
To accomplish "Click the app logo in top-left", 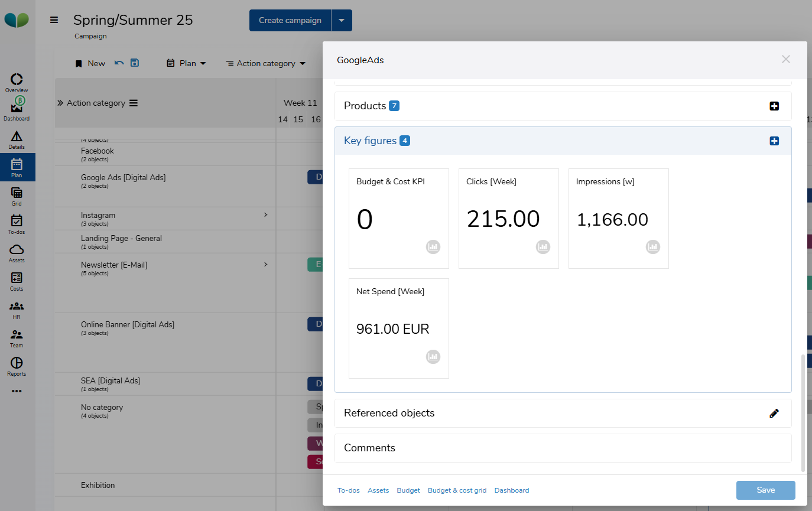I will point(17,20).
